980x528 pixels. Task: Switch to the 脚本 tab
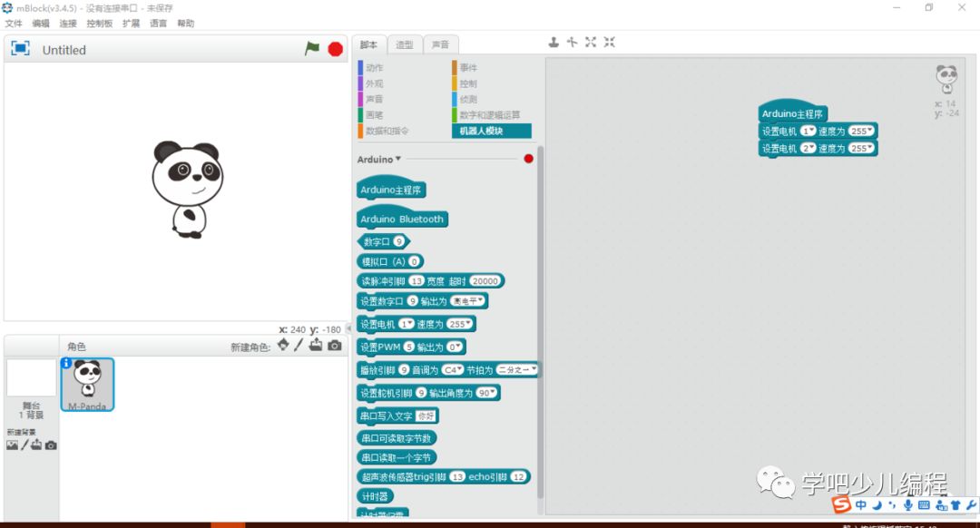[x=368, y=44]
